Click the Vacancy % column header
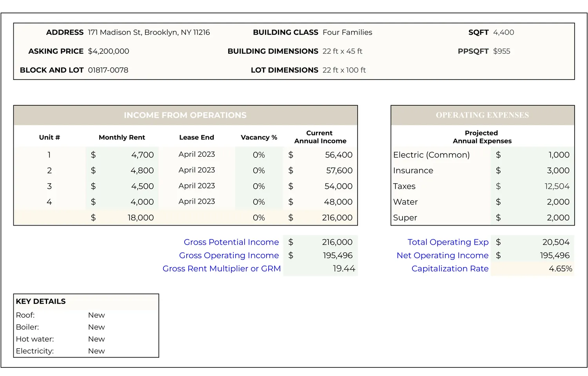This screenshot has width=588, height=376. tap(259, 137)
